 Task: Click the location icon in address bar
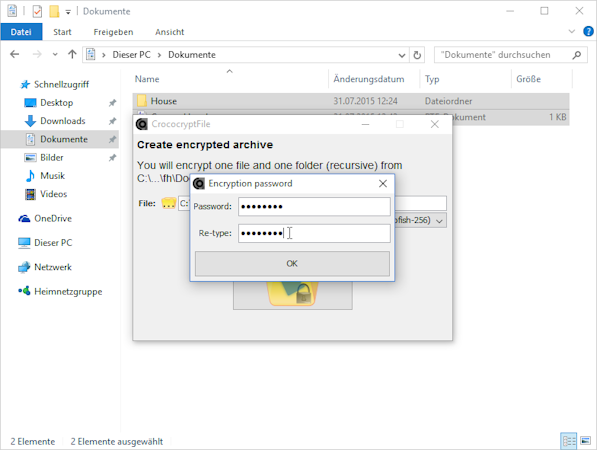(x=91, y=54)
